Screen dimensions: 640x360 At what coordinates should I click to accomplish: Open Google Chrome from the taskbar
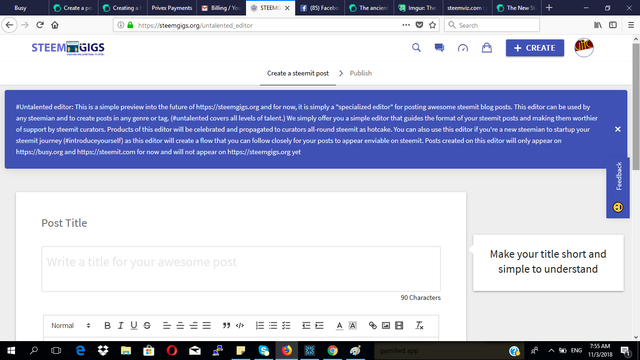[x=332, y=351]
